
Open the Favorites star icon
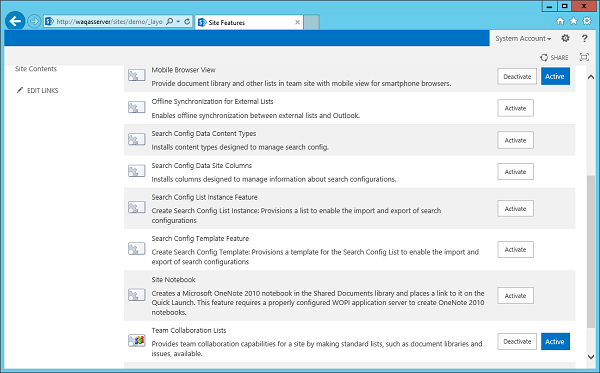point(573,21)
